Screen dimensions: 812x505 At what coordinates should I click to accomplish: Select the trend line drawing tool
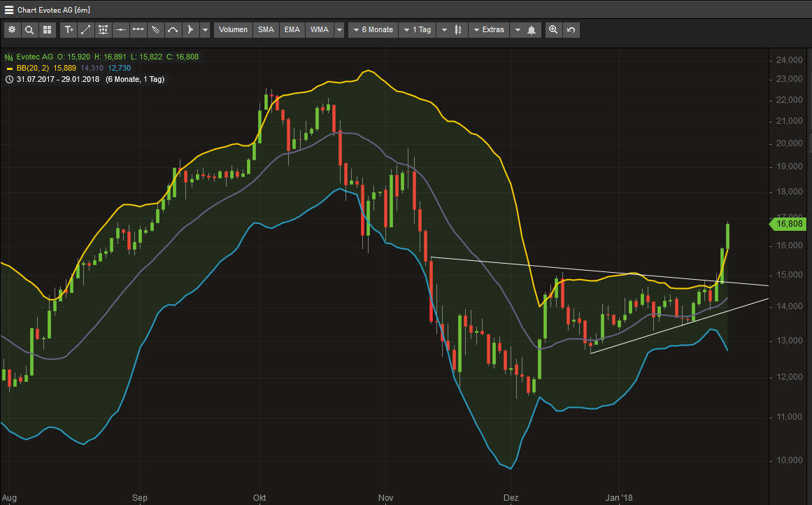click(x=86, y=30)
